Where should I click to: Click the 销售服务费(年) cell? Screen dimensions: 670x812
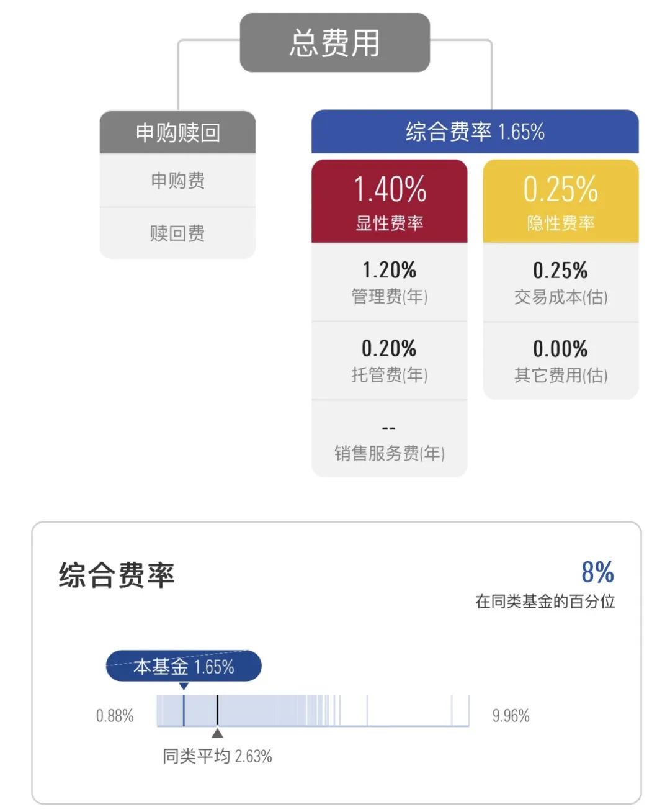(x=389, y=439)
